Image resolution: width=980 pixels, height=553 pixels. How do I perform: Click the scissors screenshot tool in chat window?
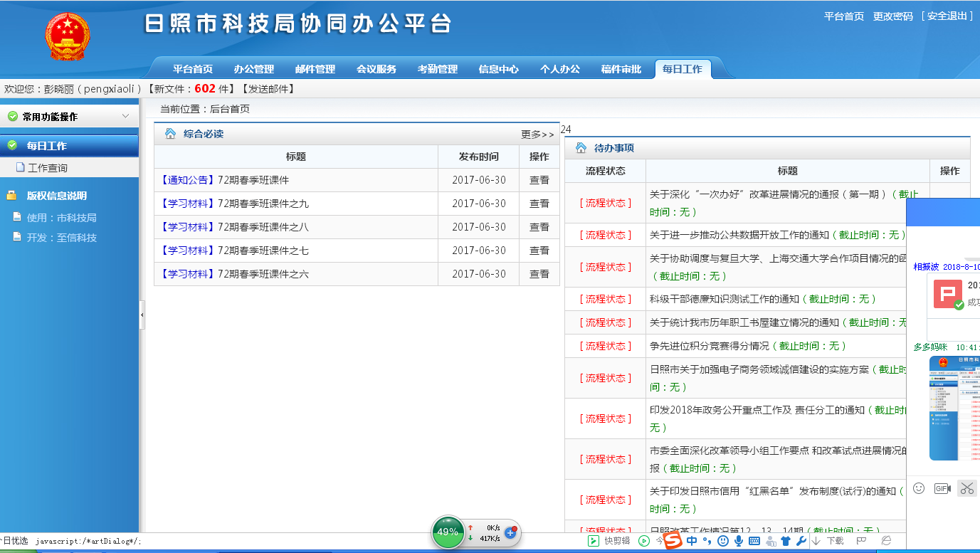coord(966,488)
